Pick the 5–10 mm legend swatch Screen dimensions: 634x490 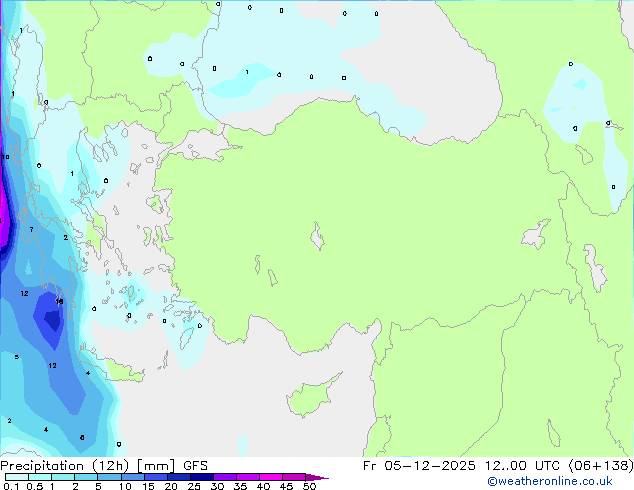tap(109, 477)
